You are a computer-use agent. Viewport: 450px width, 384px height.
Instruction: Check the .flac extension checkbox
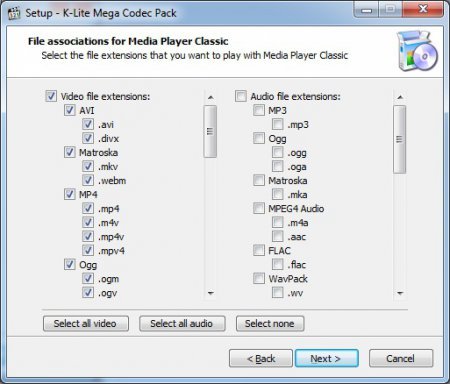click(278, 264)
